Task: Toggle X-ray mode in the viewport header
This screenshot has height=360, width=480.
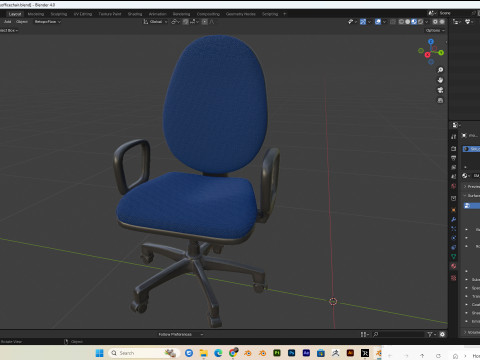Action: [x=393, y=22]
